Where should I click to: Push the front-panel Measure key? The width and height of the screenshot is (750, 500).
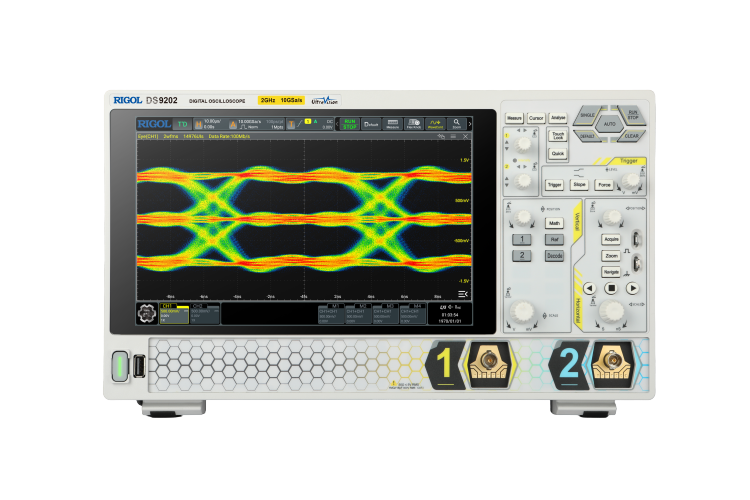(x=514, y=118)
